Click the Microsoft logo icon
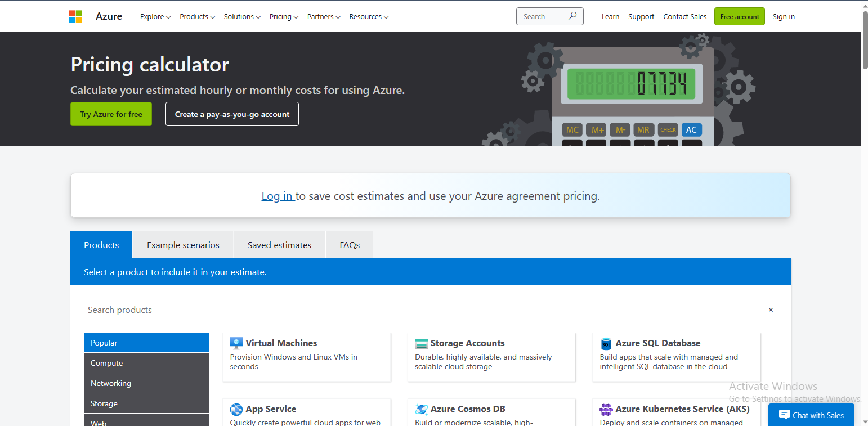 (x=75, y=16)
